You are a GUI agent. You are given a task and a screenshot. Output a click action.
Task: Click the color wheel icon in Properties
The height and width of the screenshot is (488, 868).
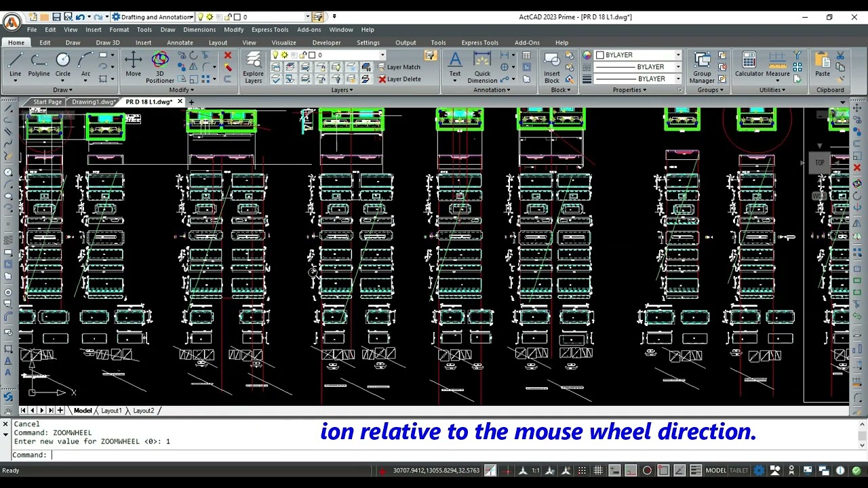[x=587, y=55]
